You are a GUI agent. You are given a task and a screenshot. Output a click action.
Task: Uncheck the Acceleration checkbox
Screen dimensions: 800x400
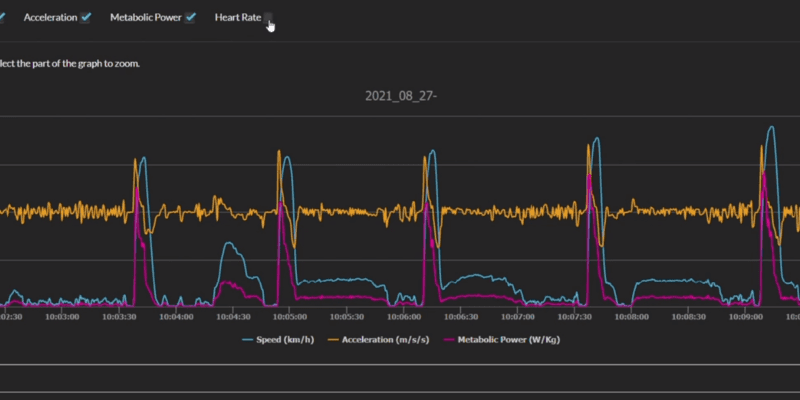pos(86,18)
